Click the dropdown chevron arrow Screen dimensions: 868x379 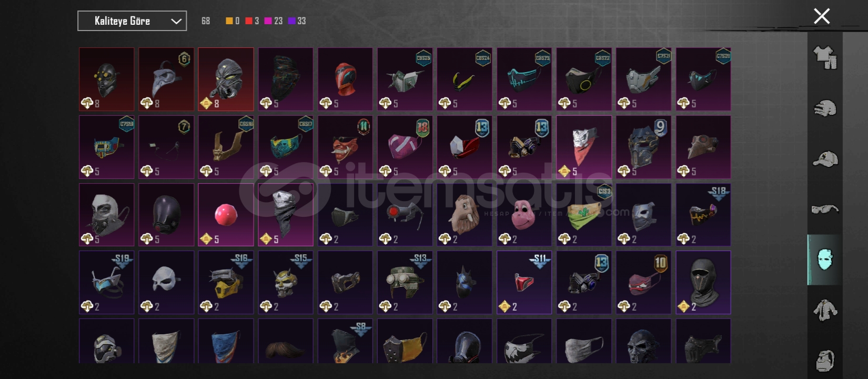pyautogui.click(x=176, y=21)
